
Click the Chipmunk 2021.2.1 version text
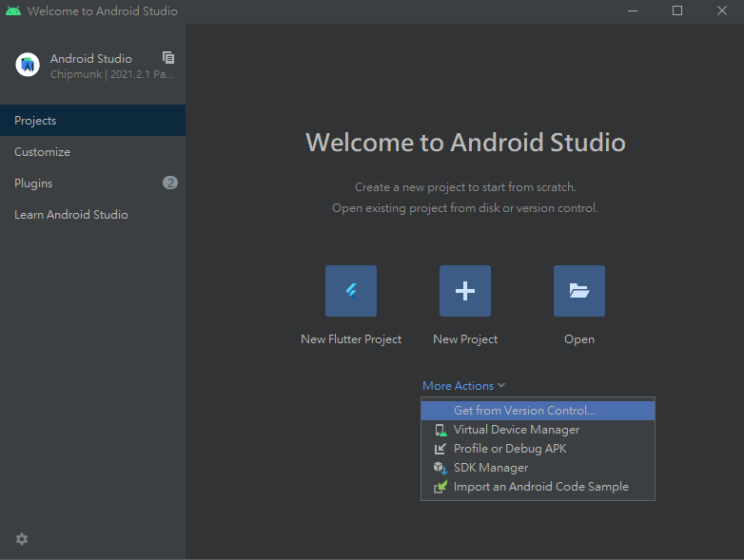pos(112,74)
